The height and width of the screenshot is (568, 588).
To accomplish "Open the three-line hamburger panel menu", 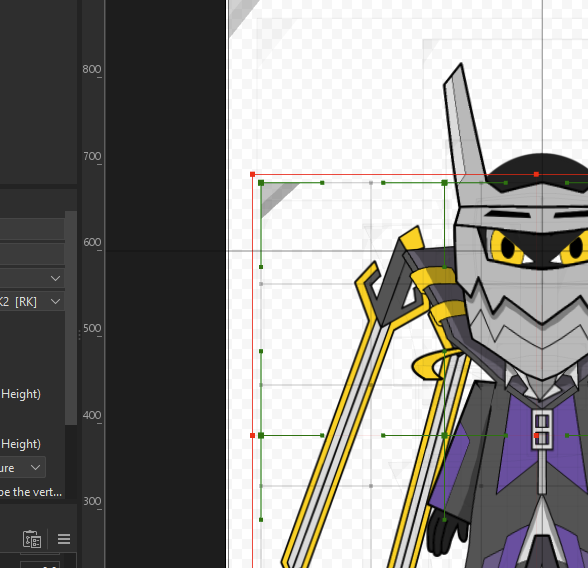I will coord(64,539).
